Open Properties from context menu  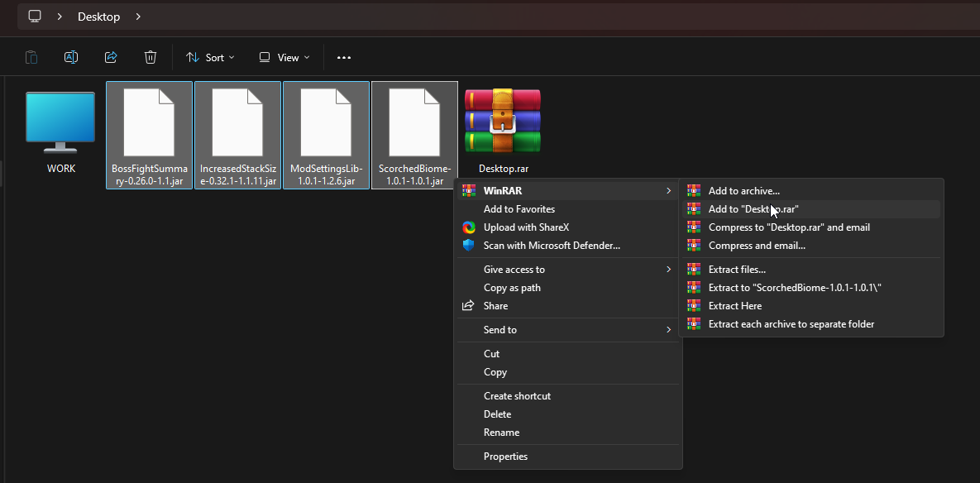[505, 457]
